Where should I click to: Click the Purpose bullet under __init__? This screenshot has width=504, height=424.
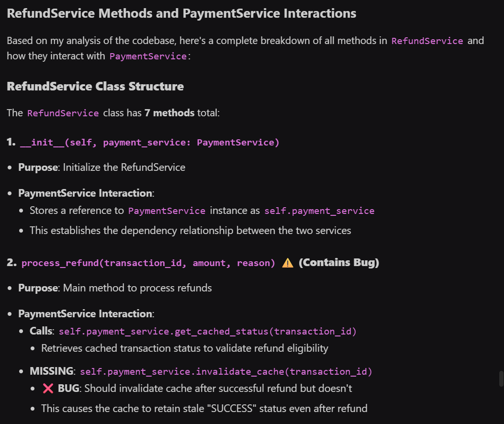(101, 167)
